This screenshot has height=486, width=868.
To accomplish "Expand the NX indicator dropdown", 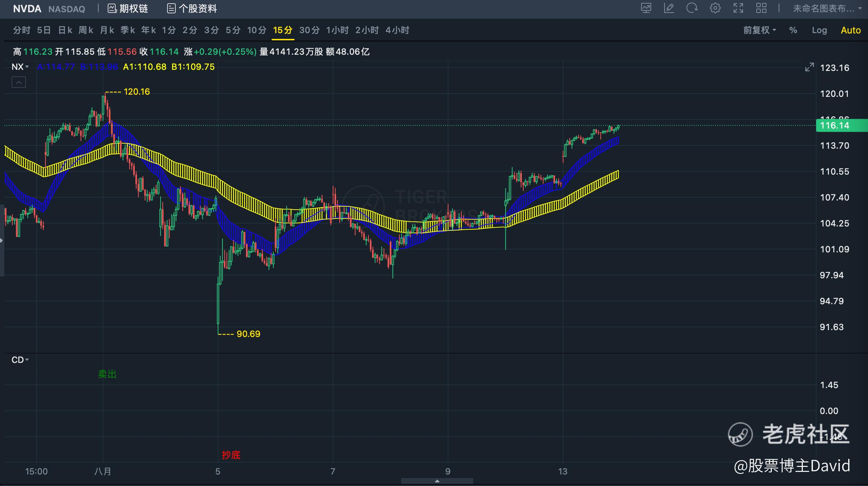I will click(20, 67).
